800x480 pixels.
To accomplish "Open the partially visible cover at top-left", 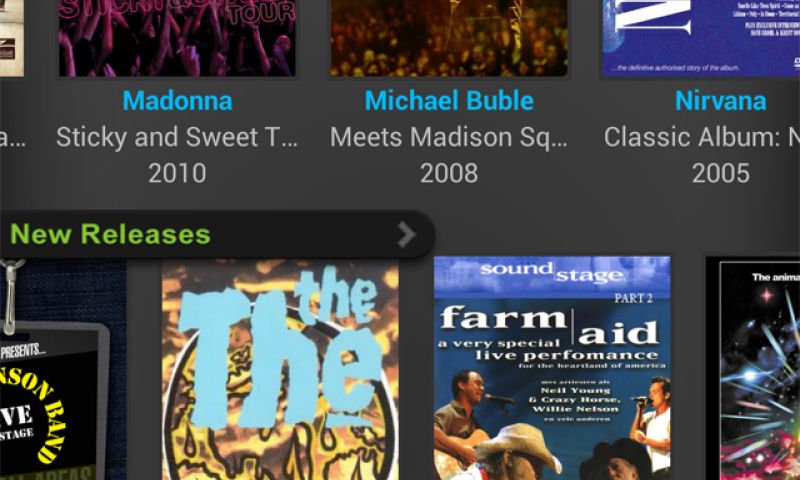I will [x=12, y=38].
